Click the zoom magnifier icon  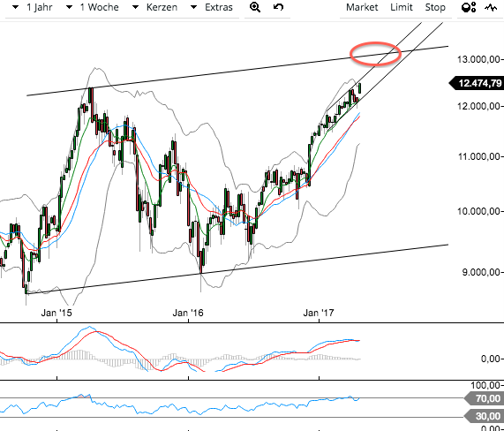point(255,7)
